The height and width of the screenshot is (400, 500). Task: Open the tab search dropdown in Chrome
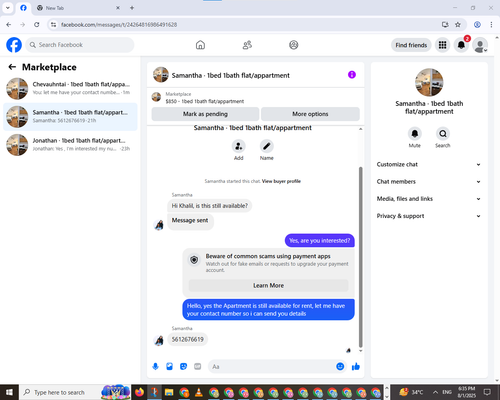pos(8,8)
